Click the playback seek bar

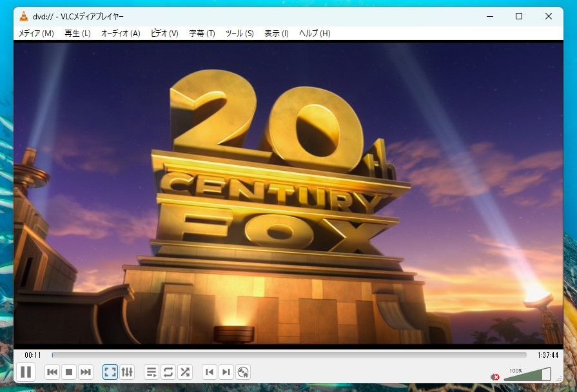point(289,355)
